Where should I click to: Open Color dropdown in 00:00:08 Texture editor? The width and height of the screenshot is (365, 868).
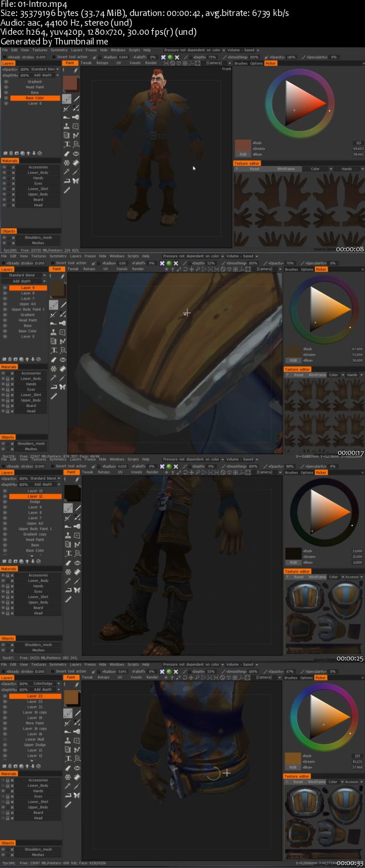pos(317,169)
